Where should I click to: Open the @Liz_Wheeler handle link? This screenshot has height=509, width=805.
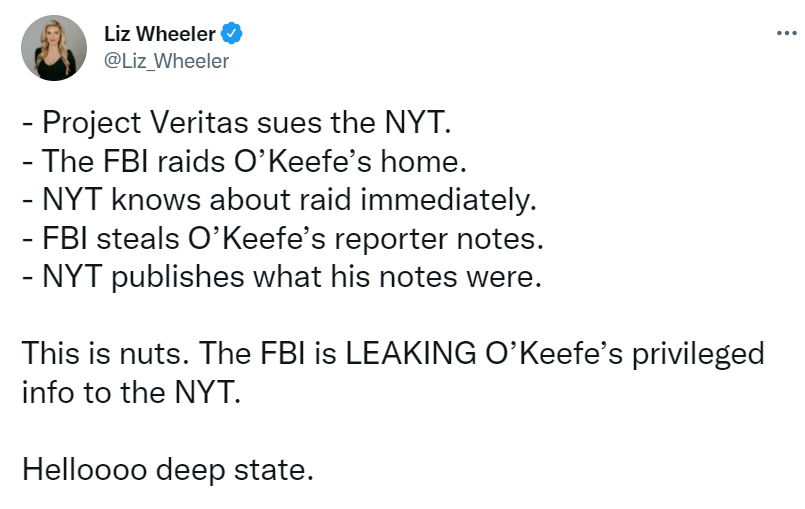pyautogui.click(x=166, y=61)
